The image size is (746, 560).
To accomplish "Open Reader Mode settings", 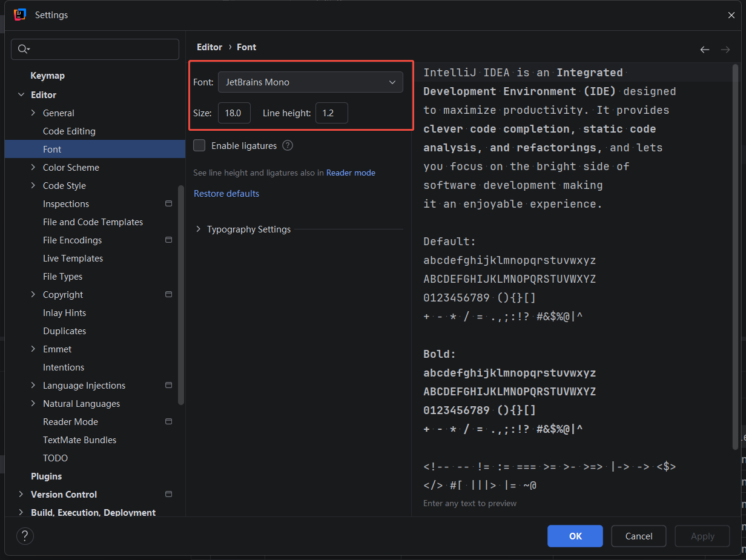I will [70, 422].
